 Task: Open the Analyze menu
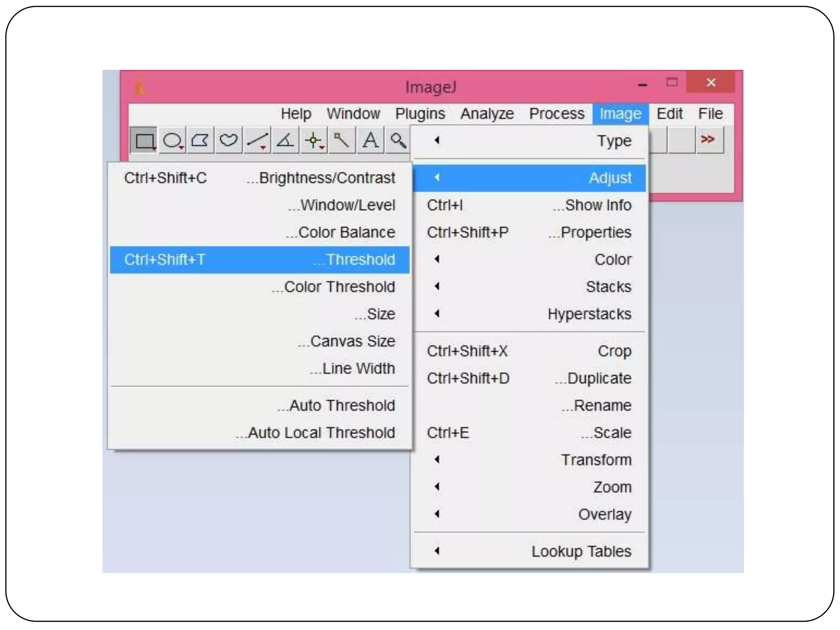[x=487, y=114]
